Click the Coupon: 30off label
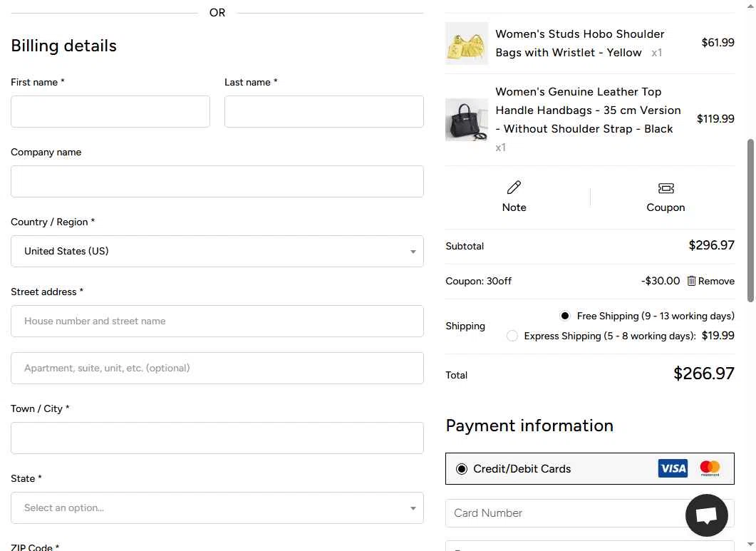Image resolution: width=756 pixels, height=551 pixels. click(478, 281)
